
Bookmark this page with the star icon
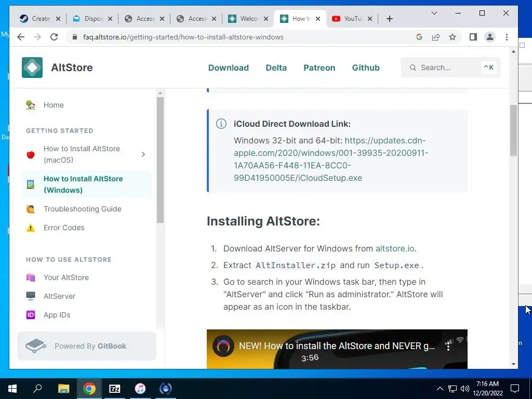(453, 37)
